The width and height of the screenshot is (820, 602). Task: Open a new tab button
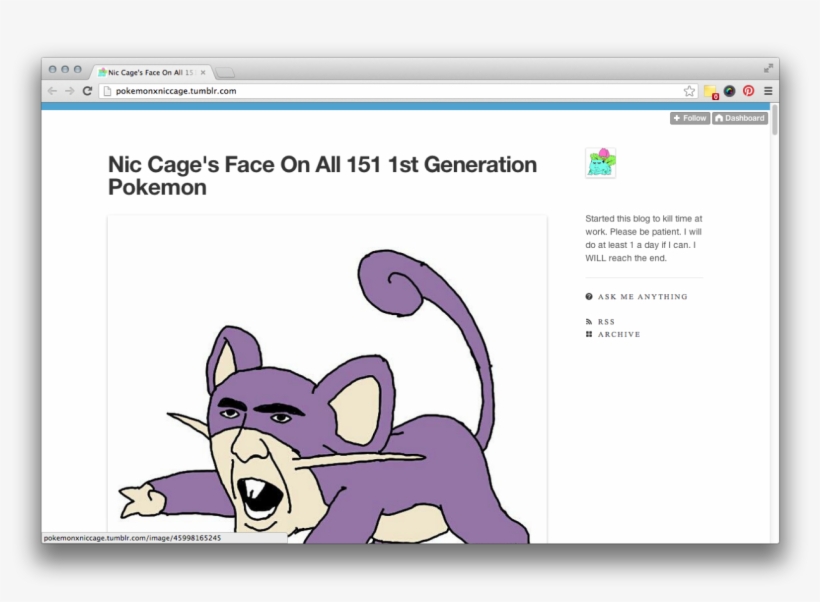(225, 73)
